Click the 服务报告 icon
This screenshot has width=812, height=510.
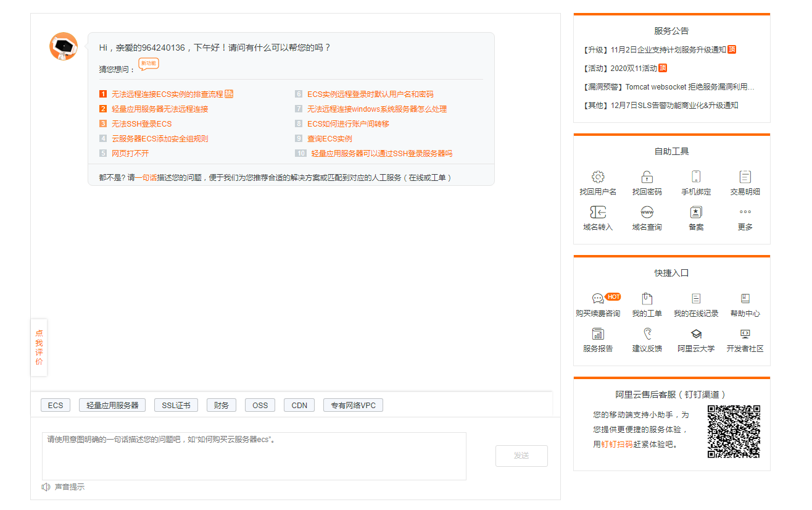tap(598, 340)
